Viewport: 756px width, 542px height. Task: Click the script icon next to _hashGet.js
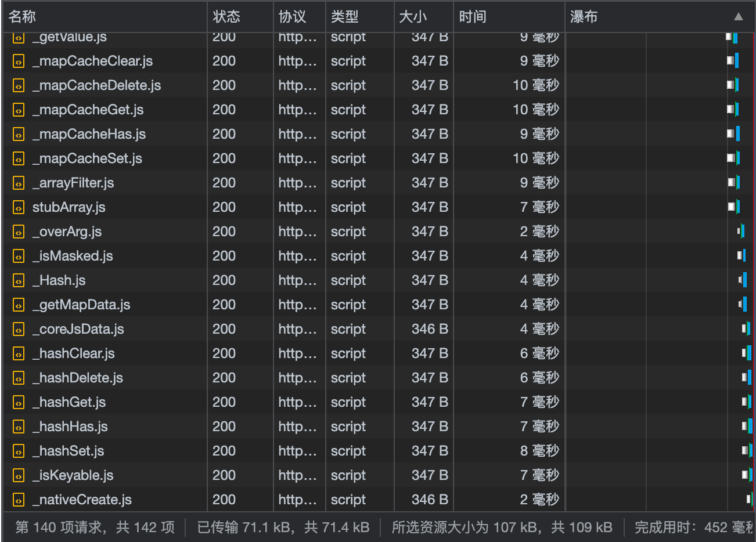(x=19, y=402)
